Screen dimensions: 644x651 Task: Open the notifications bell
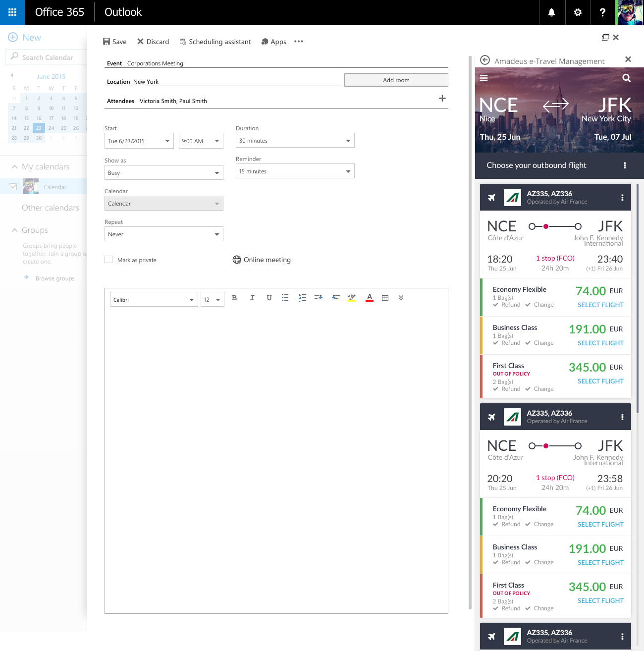pos(552,12)
